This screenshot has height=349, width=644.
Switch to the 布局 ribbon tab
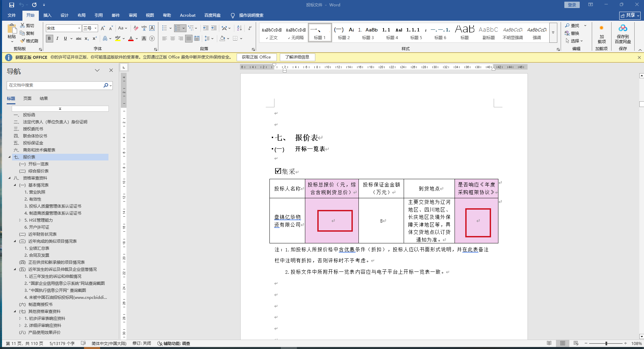(x=82, y=15)
